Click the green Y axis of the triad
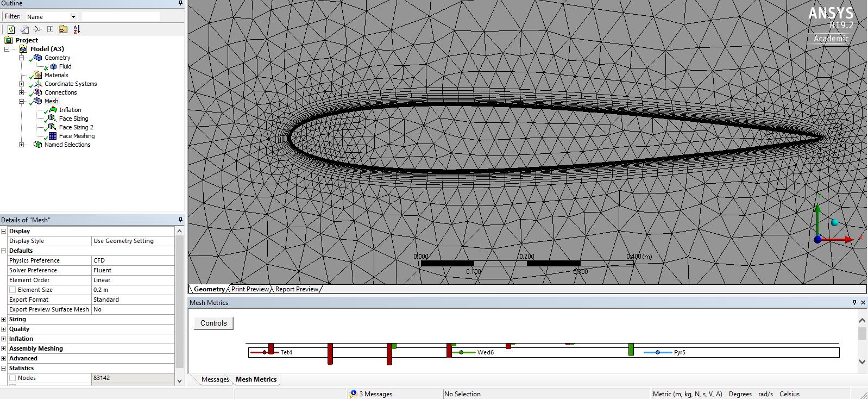This screenshot has width=868, height=399. coord(817,220)
